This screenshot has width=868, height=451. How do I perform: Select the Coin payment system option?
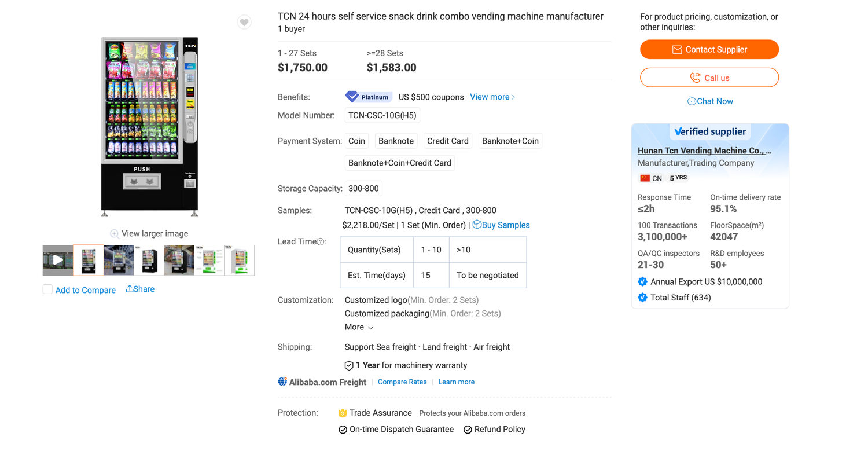356,141
